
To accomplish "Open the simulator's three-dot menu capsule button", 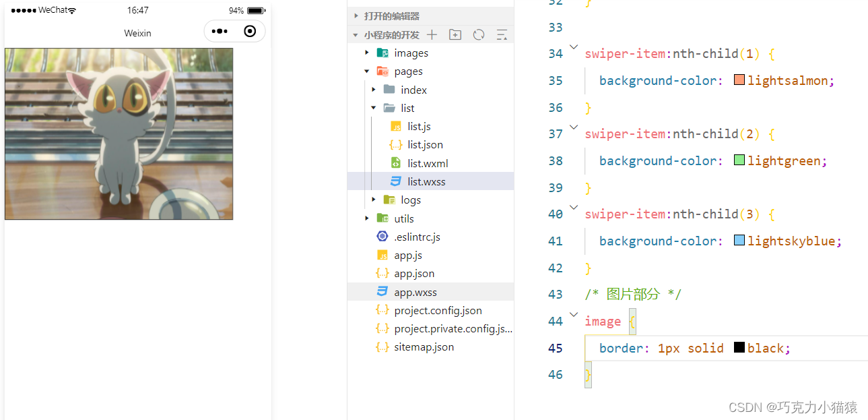I will coord(220,31).
